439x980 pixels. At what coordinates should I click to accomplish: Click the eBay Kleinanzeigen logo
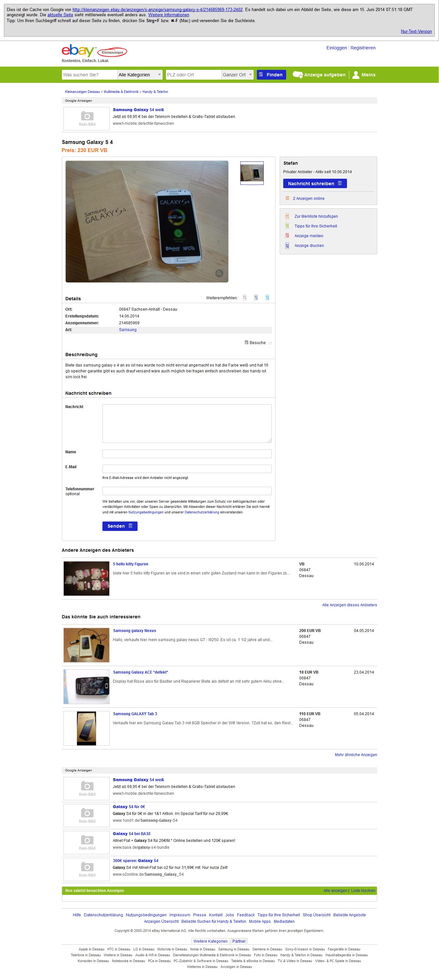tap(94, 51)
